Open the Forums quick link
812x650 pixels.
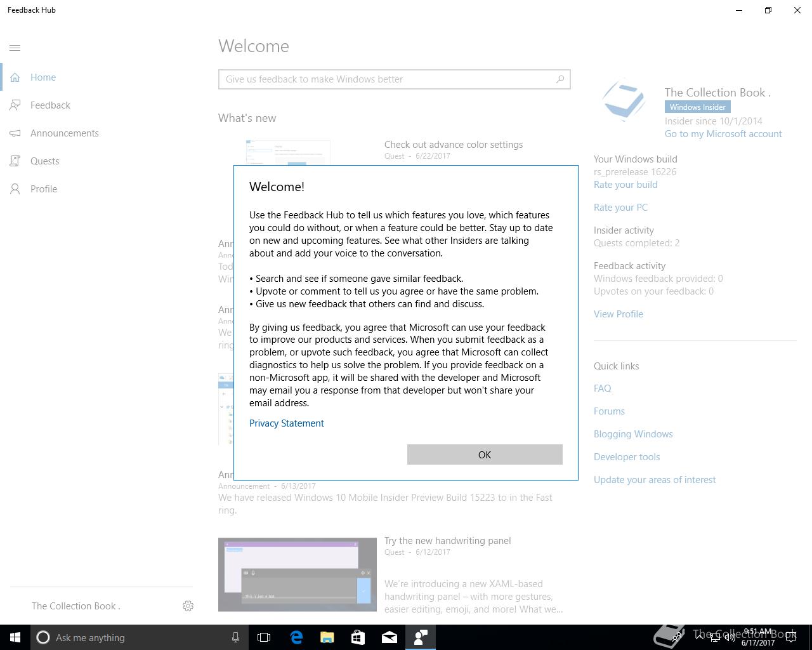tap(609, 411)
